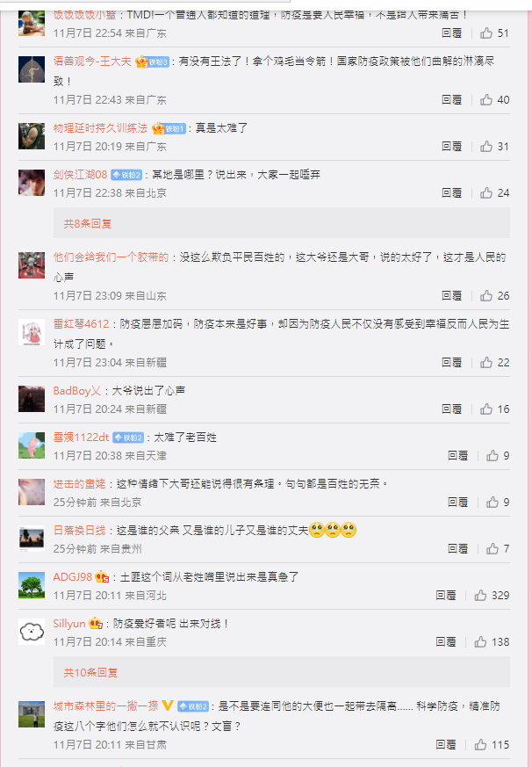This screenshot has width=532, height=767.
Task: Like the 日落换日线 comment with 7 likes
Action: [497, 549]
